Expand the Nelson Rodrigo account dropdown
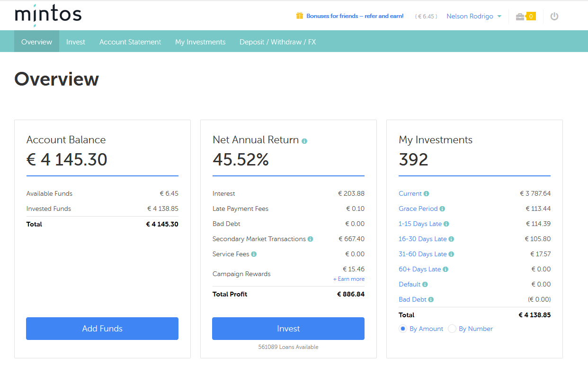588x365 pixels. (473, 17)
